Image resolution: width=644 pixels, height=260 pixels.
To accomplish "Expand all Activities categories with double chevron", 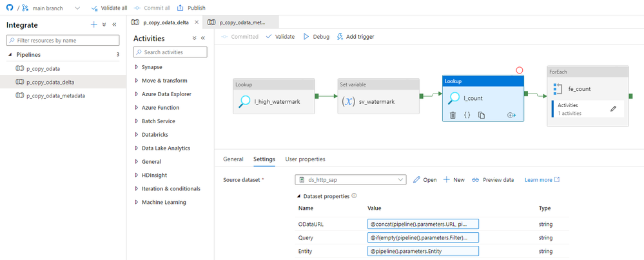I will click(194, 38).
